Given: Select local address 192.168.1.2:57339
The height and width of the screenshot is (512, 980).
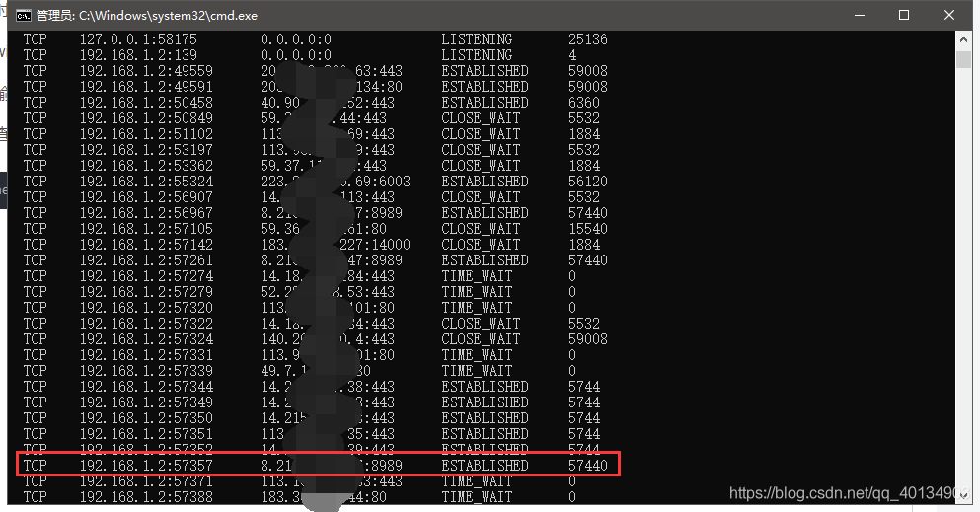Looking at the screenshot, I should pos(146,371).
